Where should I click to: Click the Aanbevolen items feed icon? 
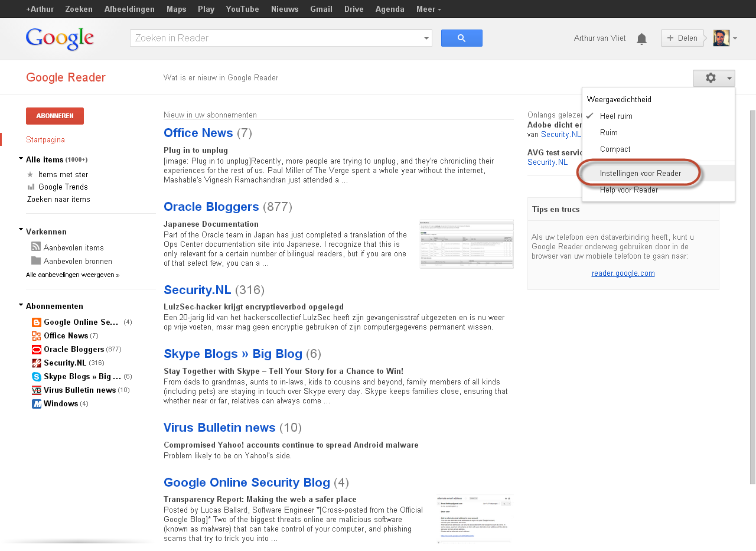click(x=36, y=247)
